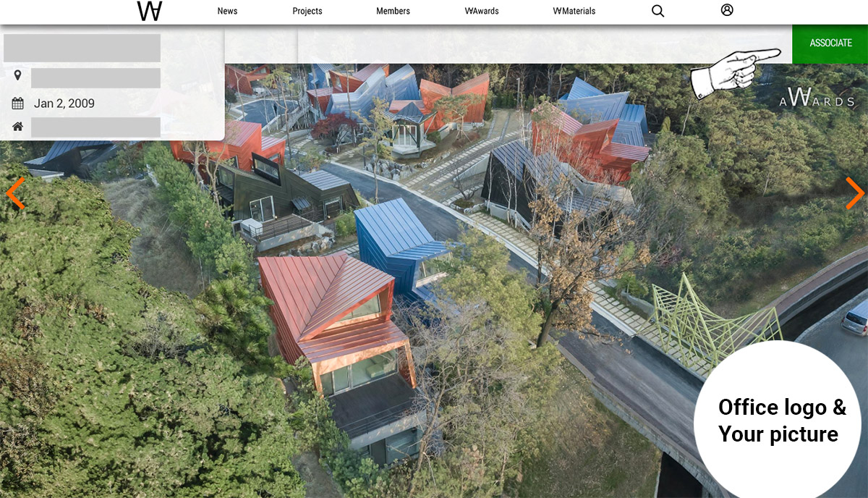Go to the Members page
The image size is (868, 498).
click(x=393, y=11)
